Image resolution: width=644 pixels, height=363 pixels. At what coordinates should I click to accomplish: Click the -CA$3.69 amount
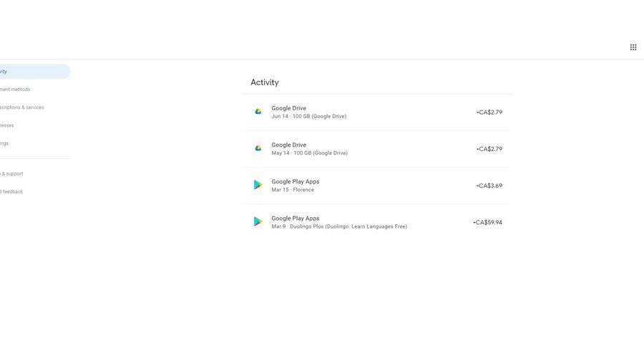(489, 186)
